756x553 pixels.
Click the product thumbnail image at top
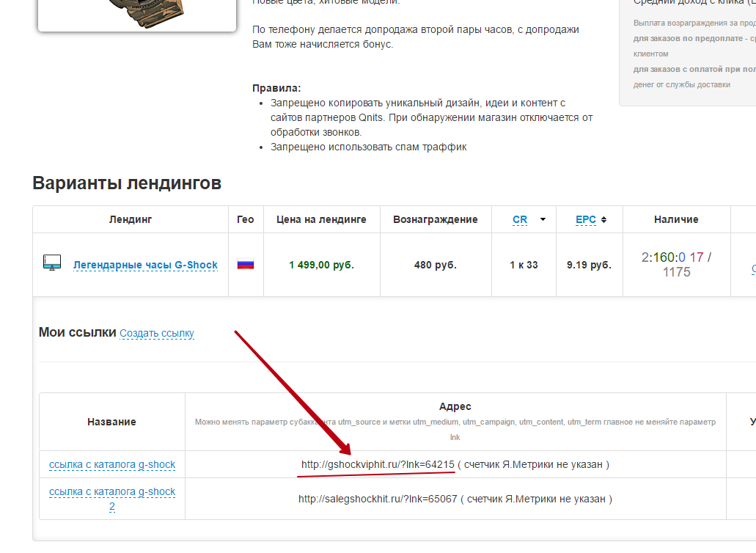[x=136, y=15]
